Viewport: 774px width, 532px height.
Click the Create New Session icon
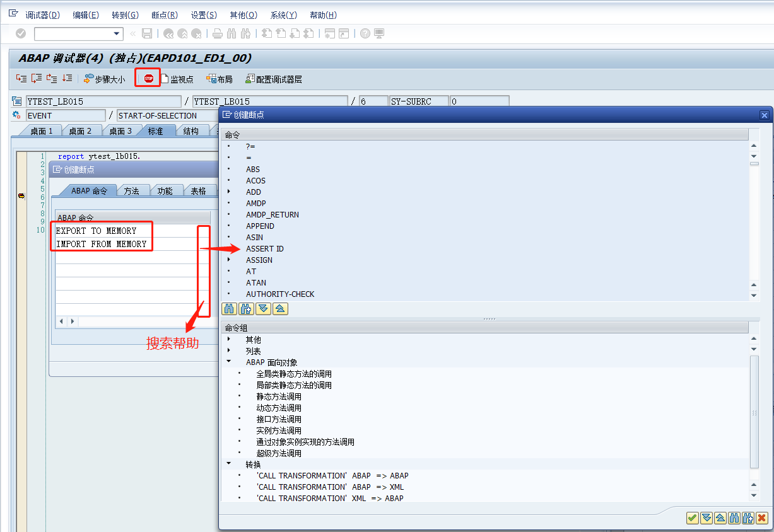click(x=329, y=34)
